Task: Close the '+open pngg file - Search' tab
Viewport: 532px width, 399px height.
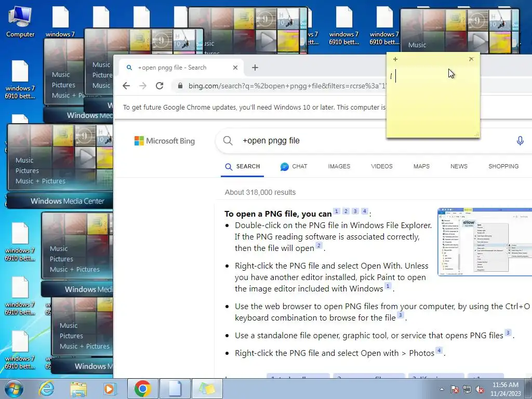Action: pyautogui.click(x=235, y=68)
